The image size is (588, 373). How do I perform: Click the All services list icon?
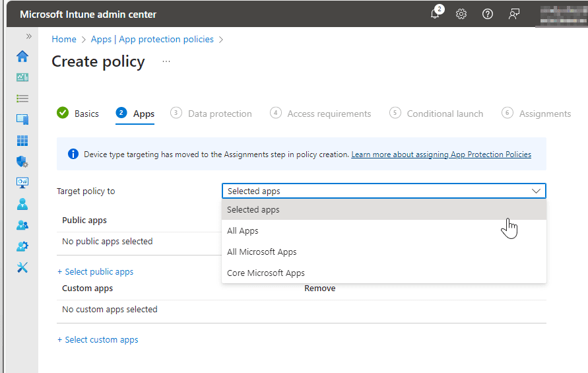[x=22, y=98]
